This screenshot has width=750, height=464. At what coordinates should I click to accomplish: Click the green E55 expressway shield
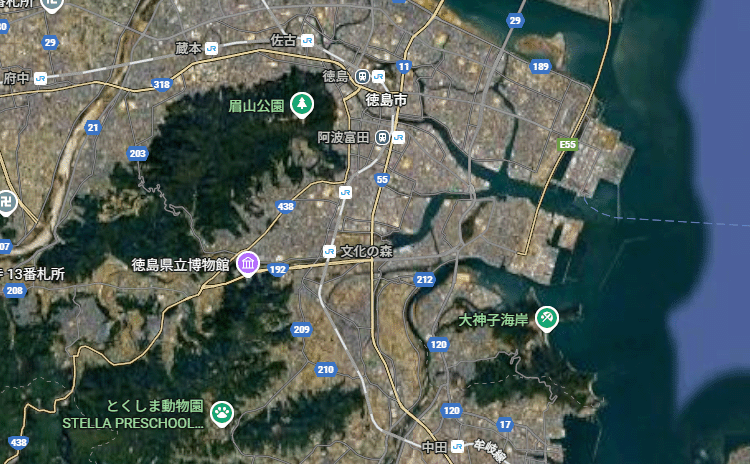(x=568, y=144)
